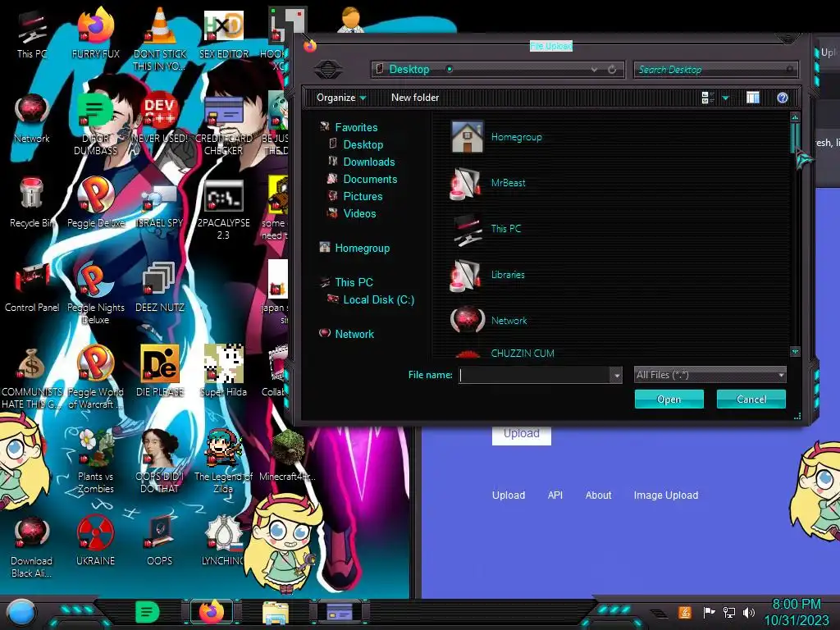The height and width of the screenshot is (630, 840).
Task: Click the New folder button
Action: [x=414, y=98]
